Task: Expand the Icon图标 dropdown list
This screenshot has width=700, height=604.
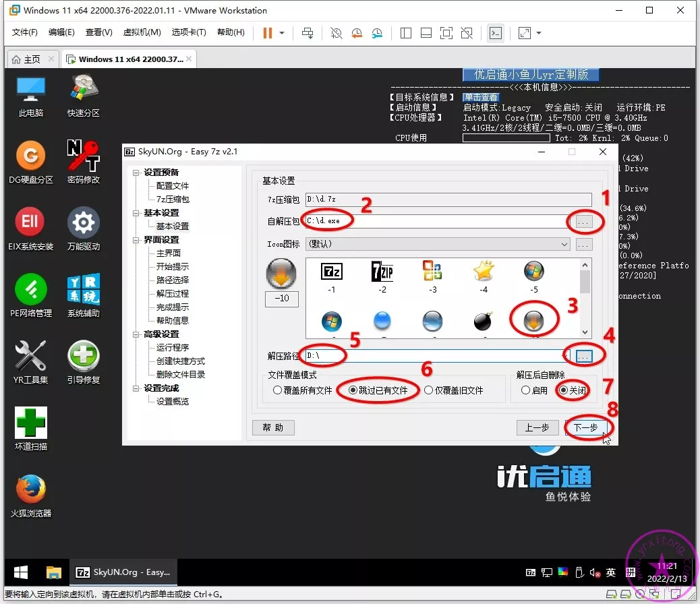Action: pyautogui.click(x=564, y=244)
